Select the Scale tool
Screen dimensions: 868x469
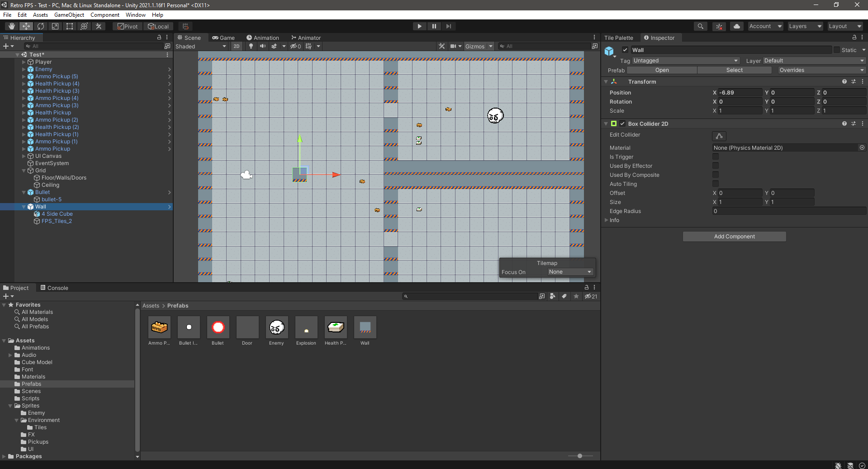click(55, 26)
